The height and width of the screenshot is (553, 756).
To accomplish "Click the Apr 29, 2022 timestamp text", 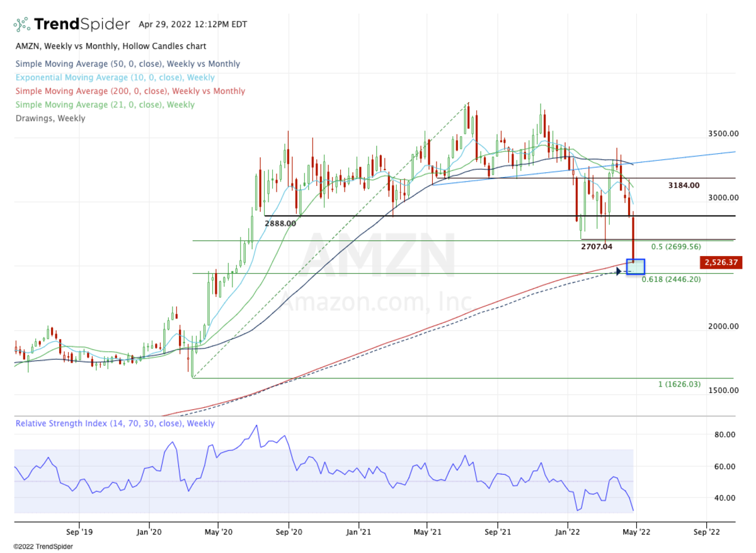I will [192, 25].
